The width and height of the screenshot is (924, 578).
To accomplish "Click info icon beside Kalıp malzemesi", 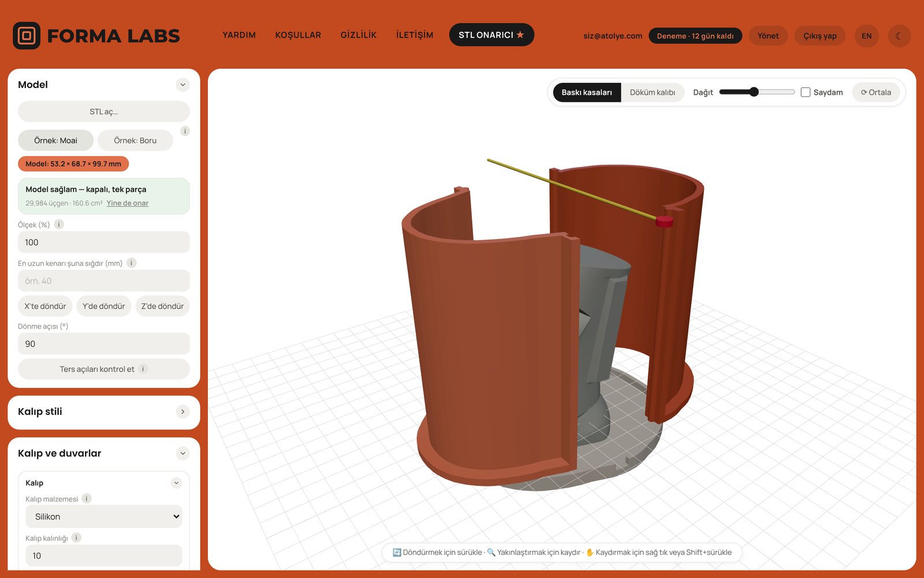I will tap(87, 498).
